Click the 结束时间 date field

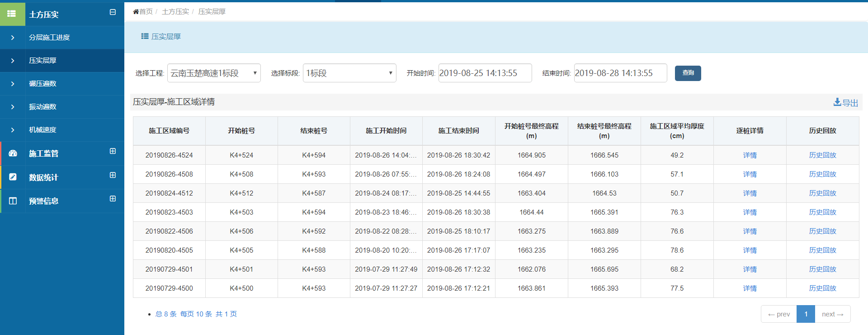621,73
